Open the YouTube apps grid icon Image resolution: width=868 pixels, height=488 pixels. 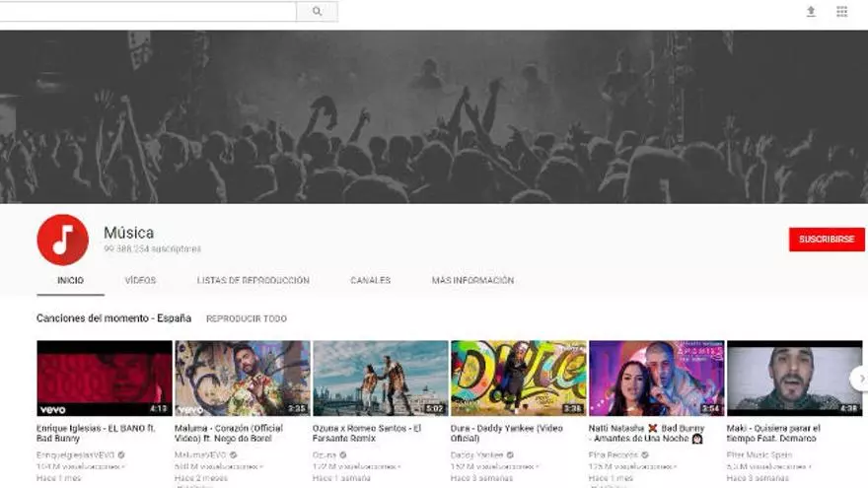[x=841, y=12]
